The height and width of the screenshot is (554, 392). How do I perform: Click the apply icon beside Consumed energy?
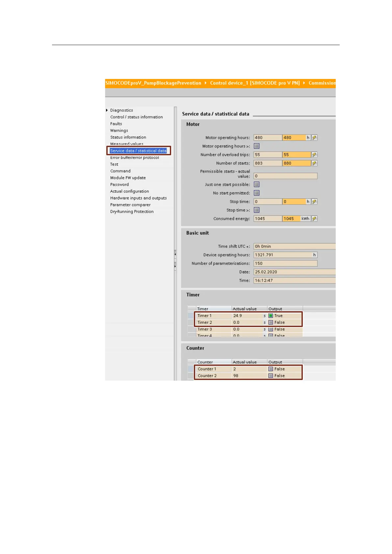click(314, 219)
